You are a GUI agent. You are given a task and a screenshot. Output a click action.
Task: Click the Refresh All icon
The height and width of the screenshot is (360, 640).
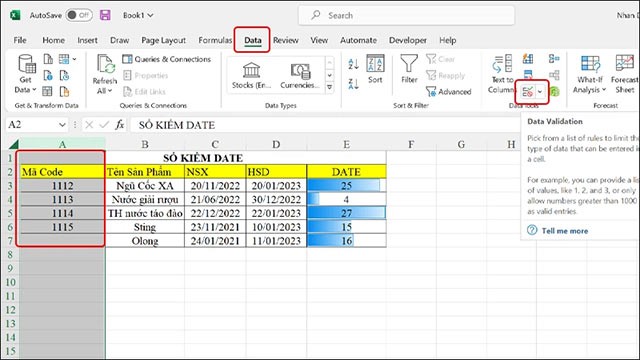(105, 64)
